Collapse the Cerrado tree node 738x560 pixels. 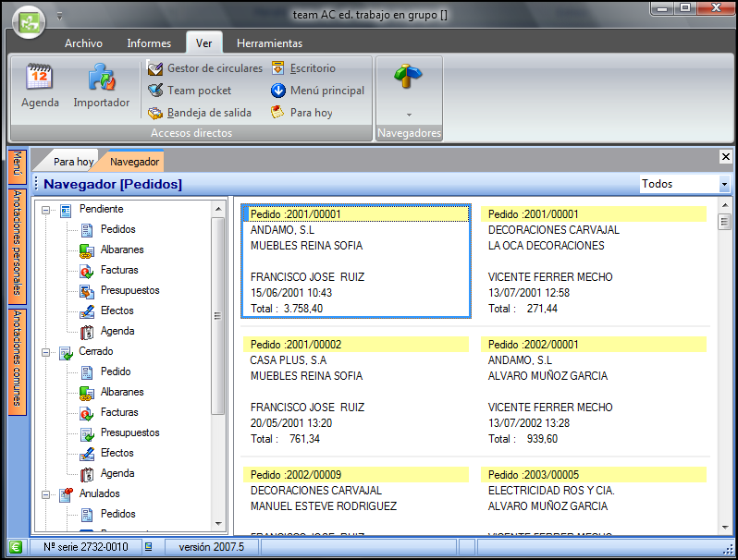(x=45, y=352)
